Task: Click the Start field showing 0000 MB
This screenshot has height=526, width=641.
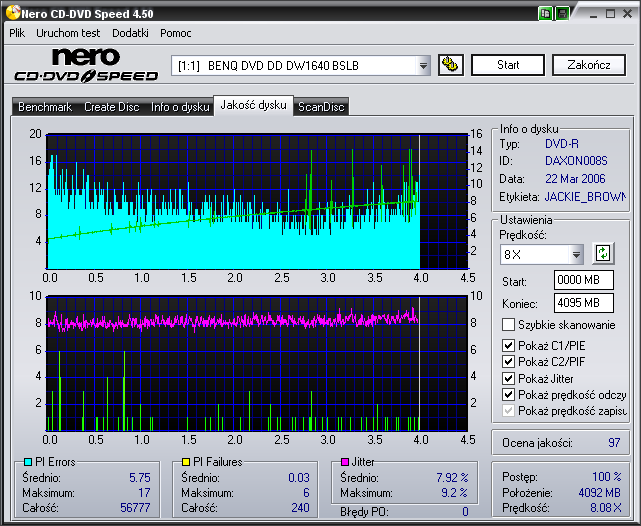Action: pos(584,280)
